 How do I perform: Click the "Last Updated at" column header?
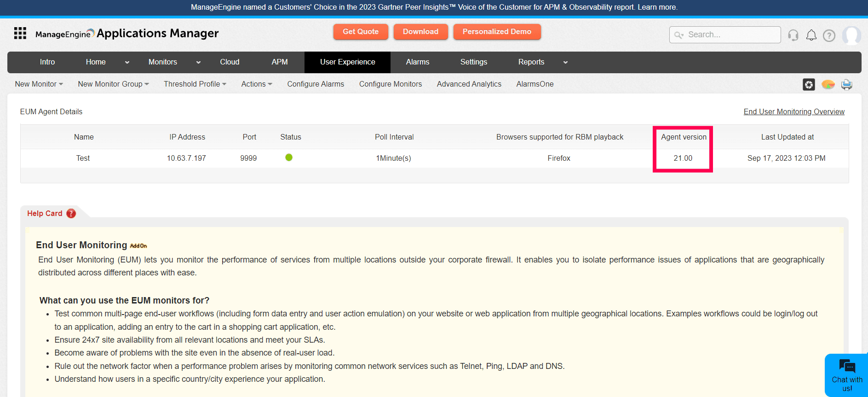(788, 137)
